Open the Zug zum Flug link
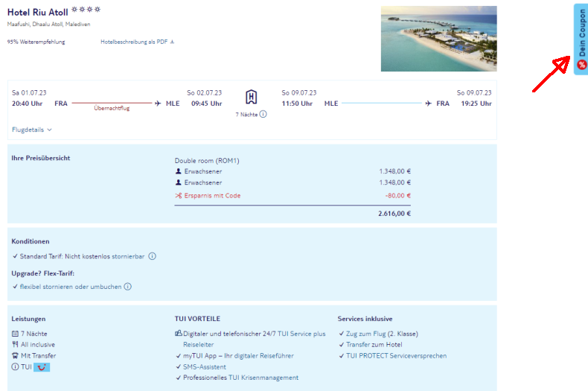Viewport: 588px width, 391px height. click(x=381, y=334)
